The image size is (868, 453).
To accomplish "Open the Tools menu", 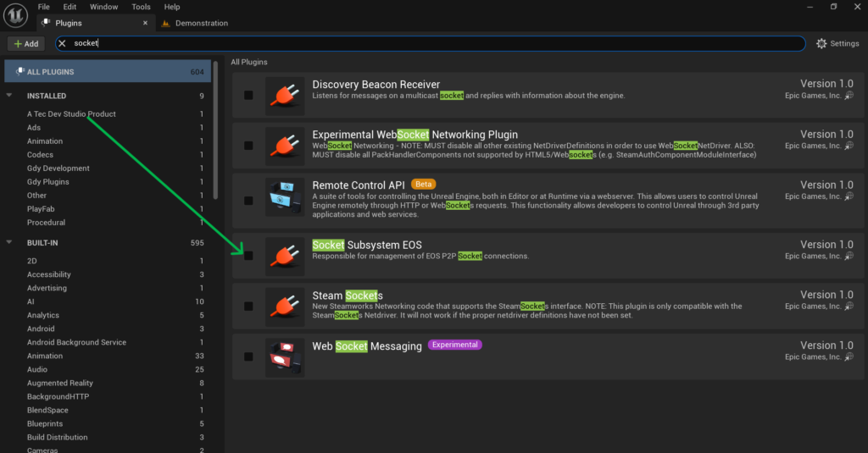I will tap(142, 7).
